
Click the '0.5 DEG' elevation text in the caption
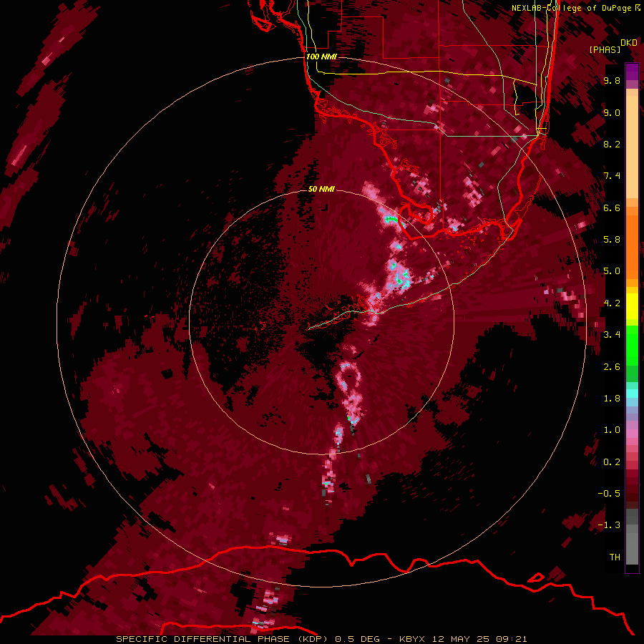[357, 639]
